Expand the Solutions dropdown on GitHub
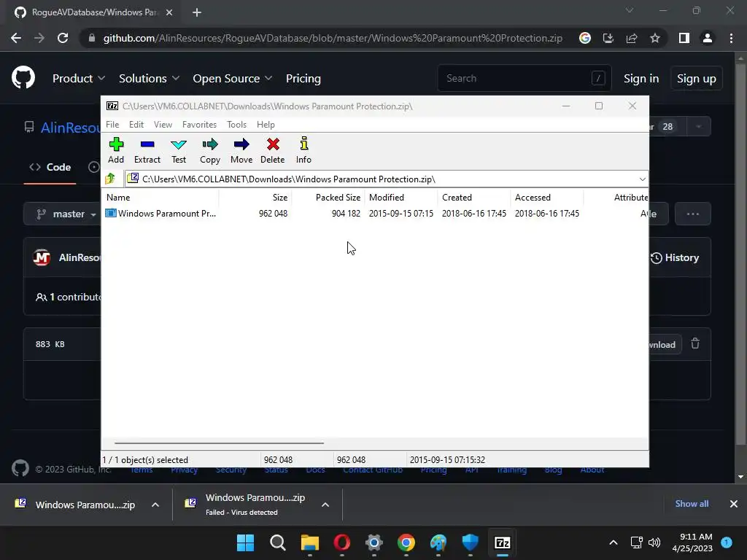The width and height of the screenshot is (747, 560). click(149, 78)
